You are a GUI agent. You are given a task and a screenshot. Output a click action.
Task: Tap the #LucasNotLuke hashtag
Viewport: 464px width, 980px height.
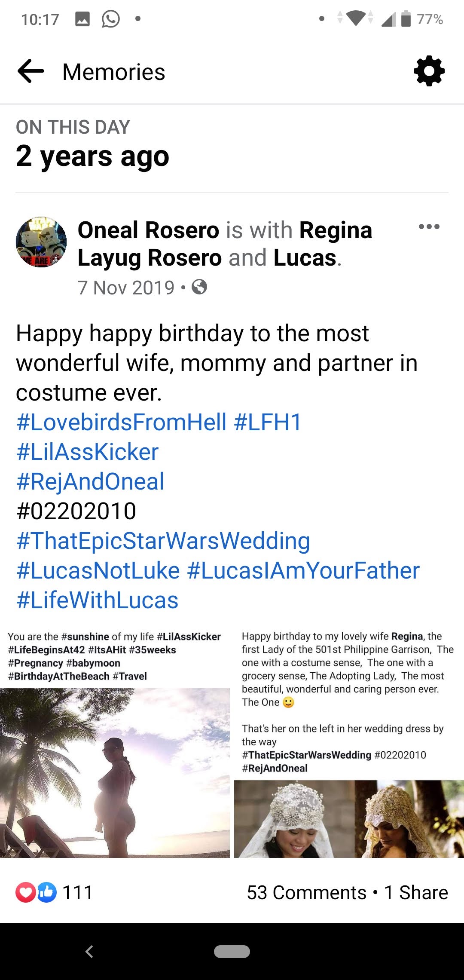[98, 570]
